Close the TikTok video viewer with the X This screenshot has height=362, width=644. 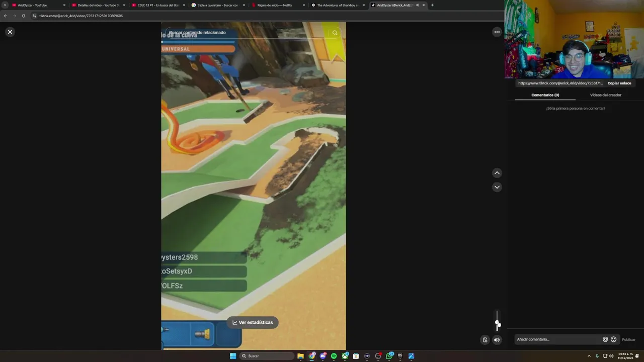(10, 32)
